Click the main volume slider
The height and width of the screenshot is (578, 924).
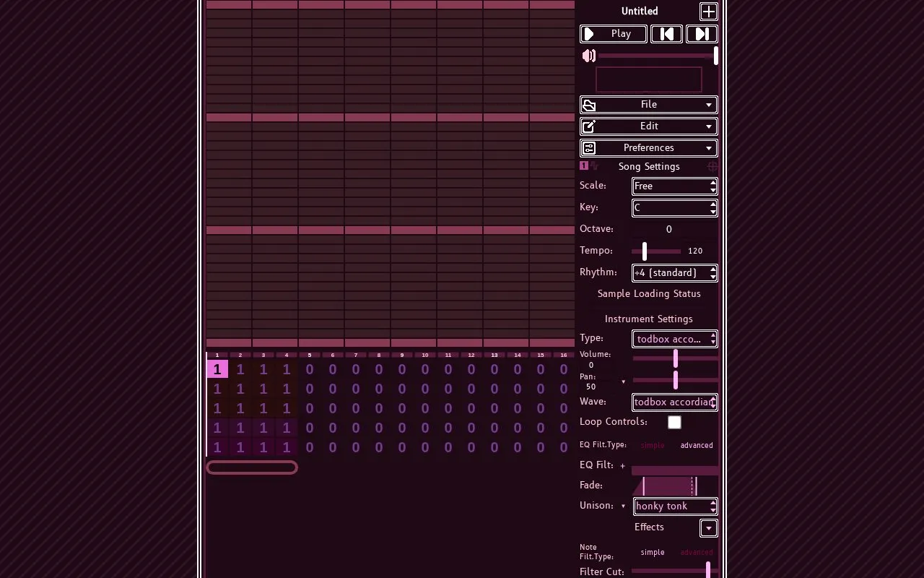(658, 56)
